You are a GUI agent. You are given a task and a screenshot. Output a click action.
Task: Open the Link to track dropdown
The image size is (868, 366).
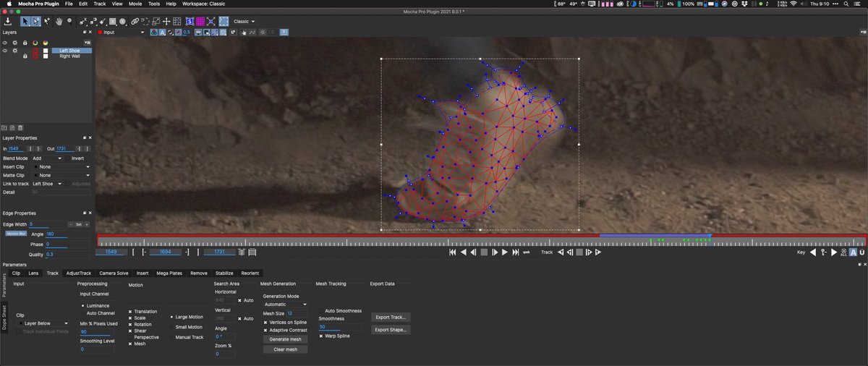[47, 184]
